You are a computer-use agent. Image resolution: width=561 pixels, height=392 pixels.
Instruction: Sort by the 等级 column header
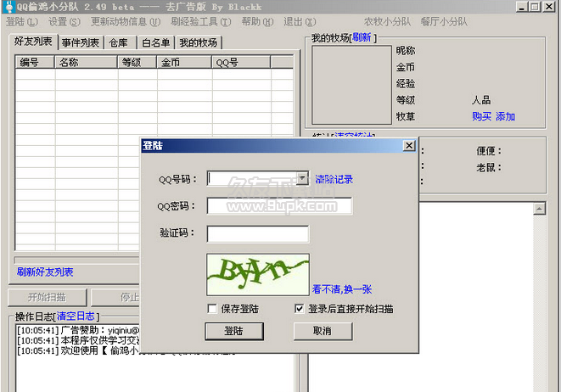[x=137, y=62]
